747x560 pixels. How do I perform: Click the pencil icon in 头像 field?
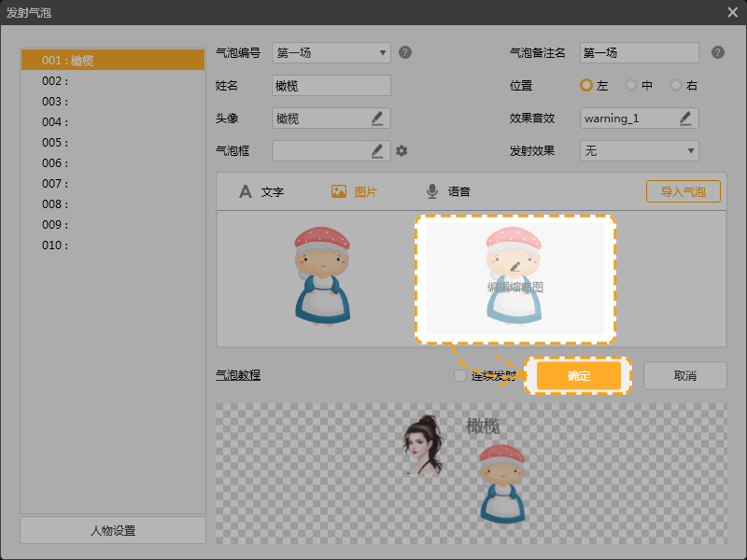(377, 119)
